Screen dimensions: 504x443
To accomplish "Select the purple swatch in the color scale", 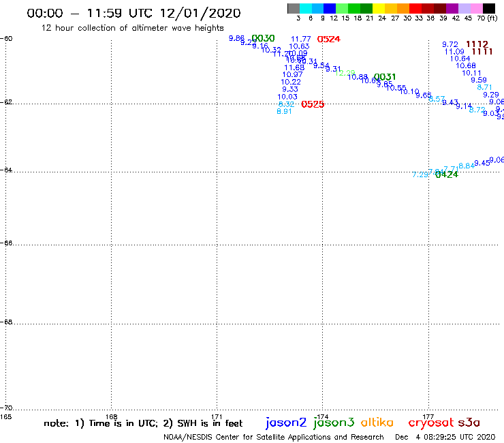I will pyautogui.click(x=452, y=8).
